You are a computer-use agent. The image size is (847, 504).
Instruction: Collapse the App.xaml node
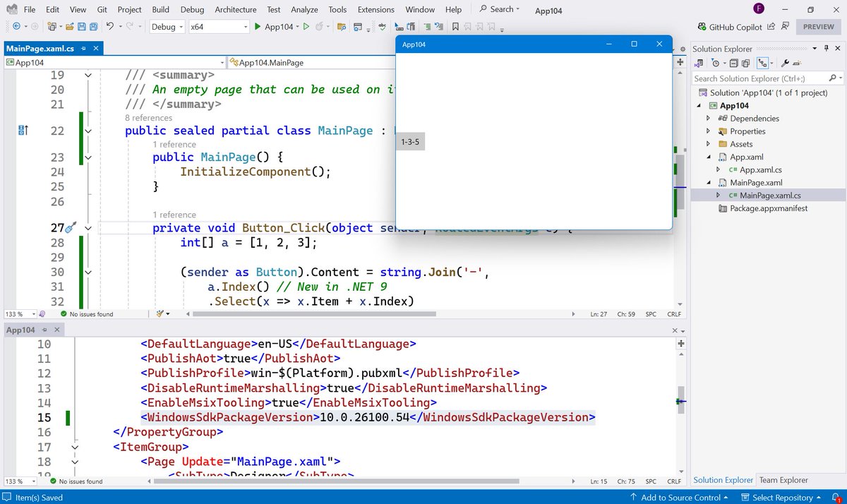[x=709, y=157]
